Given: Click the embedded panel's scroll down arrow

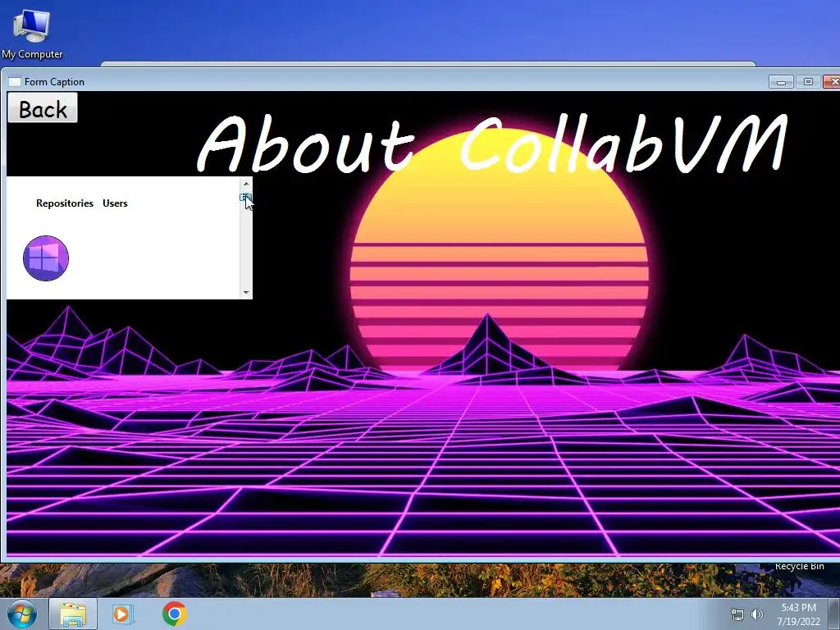Looking at the screenshot, I should coord(246,293).
